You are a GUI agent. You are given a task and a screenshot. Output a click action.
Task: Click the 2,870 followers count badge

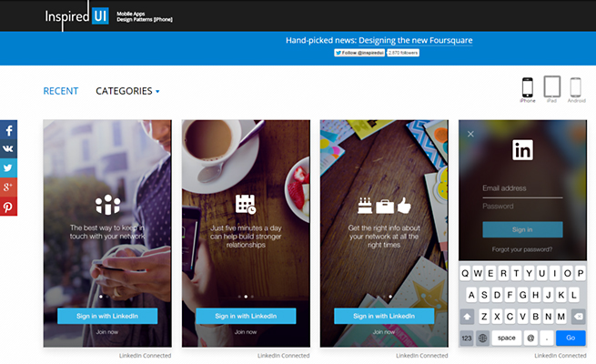click(x=403, y=53)
